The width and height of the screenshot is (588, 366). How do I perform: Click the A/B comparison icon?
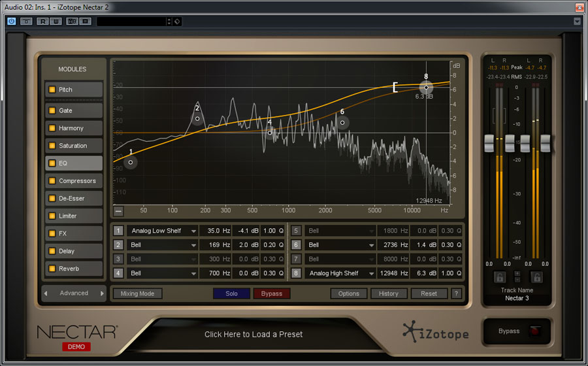click(x=72, y=21)
